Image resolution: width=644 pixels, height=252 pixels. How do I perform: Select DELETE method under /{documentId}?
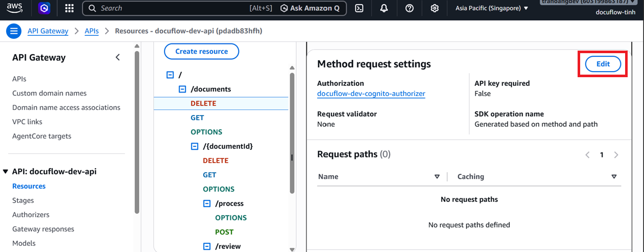click(216, 161)
